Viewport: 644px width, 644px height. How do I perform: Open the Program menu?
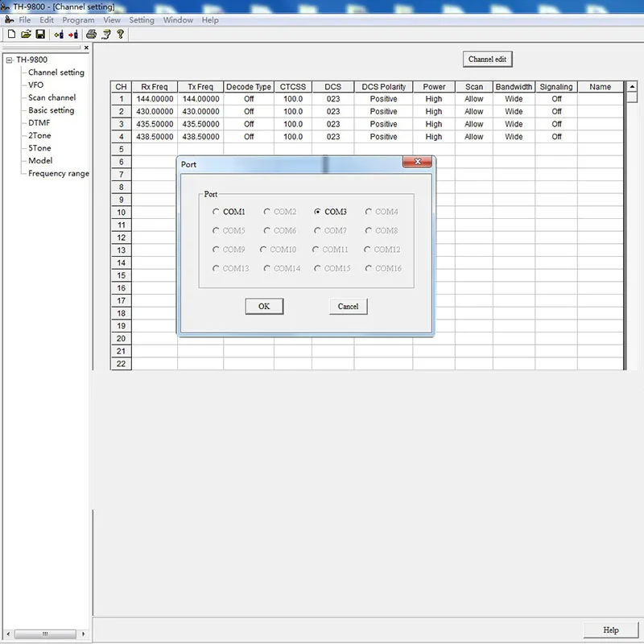(78, 19)
